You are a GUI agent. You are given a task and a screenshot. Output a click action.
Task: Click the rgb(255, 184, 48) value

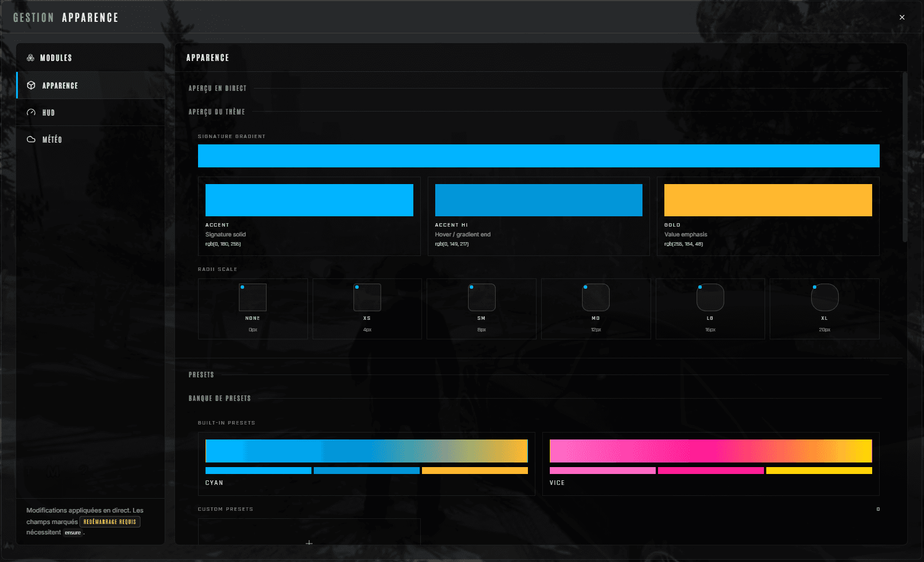[x=683, y=244]
